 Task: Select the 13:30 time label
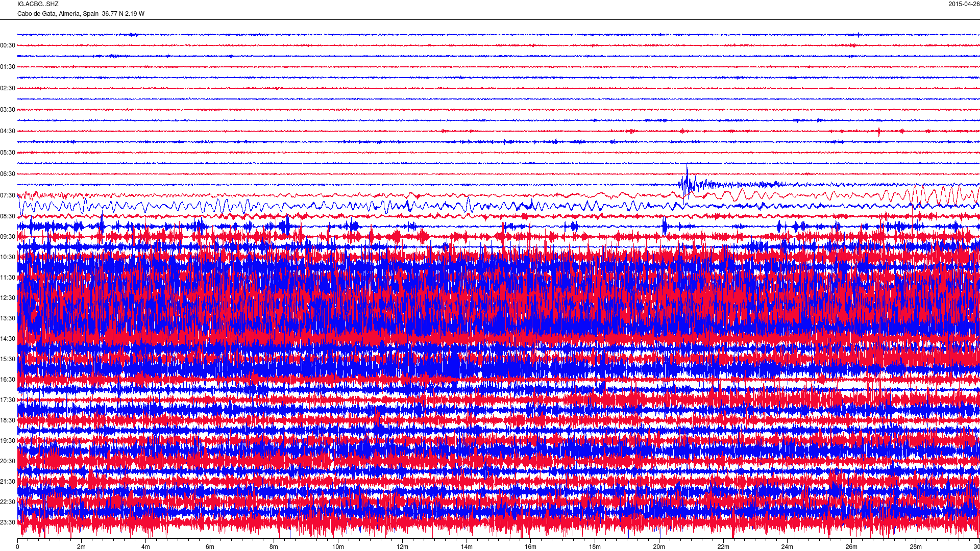point(8,318)
